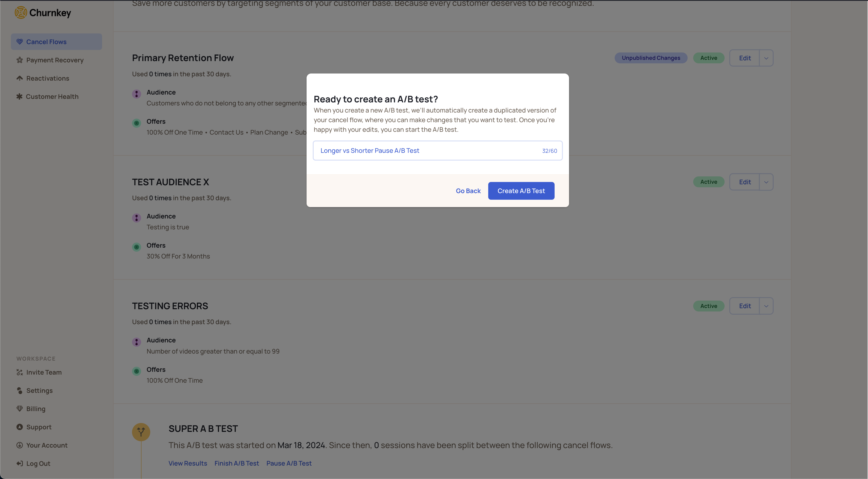Open the Settings gear icon in the sidebar
This screenshot has height=479, width=868.
20,390
